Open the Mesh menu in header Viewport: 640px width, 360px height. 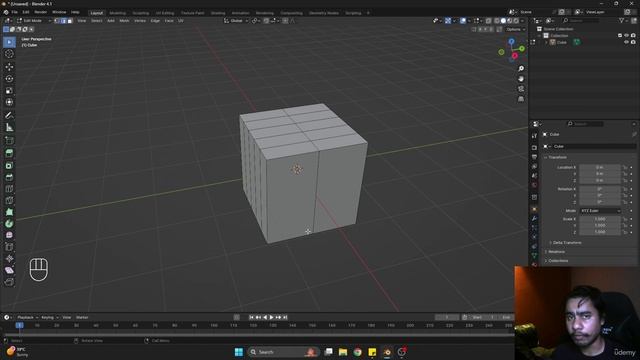click(x=124, y=20)
